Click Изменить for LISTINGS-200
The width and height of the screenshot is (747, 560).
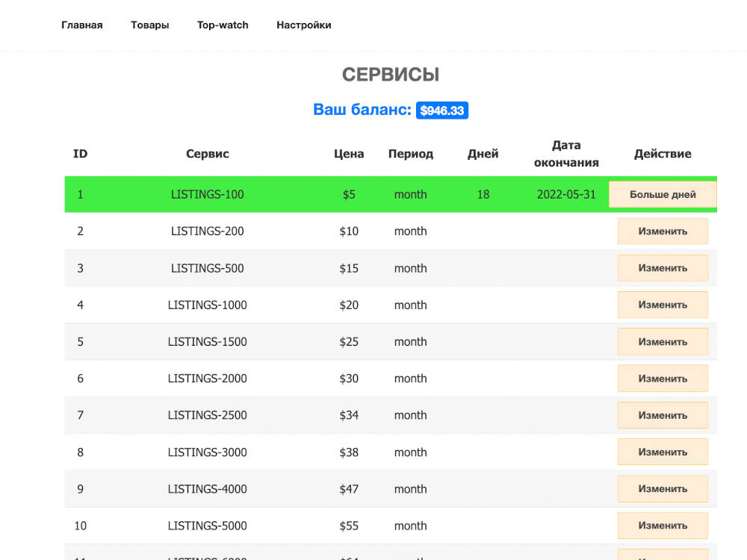coord(663,231)
